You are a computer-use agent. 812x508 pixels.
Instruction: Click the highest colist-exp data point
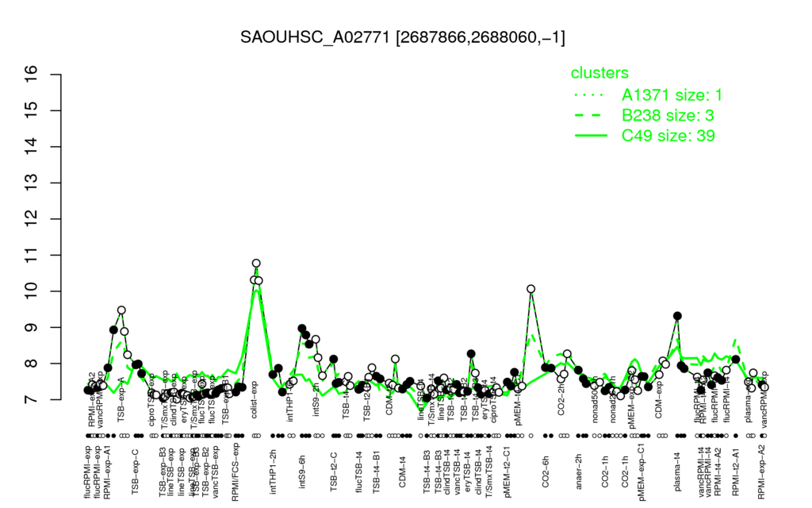256,264
